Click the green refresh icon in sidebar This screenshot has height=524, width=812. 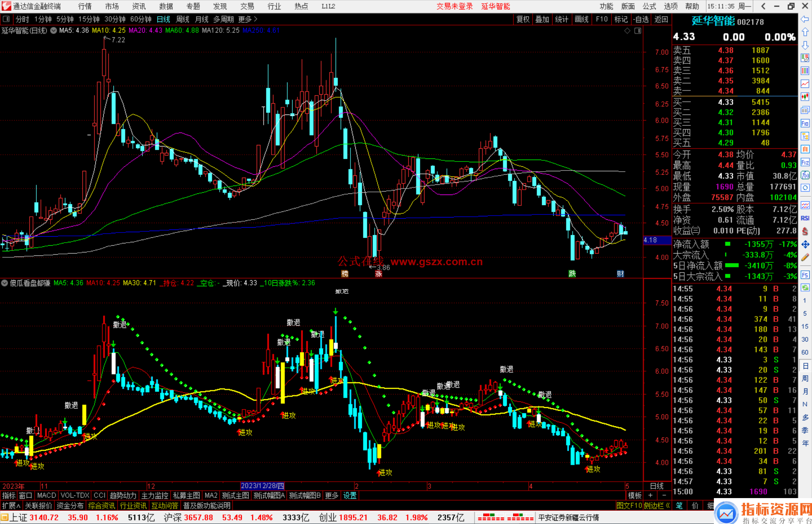(x=805, y=288)
